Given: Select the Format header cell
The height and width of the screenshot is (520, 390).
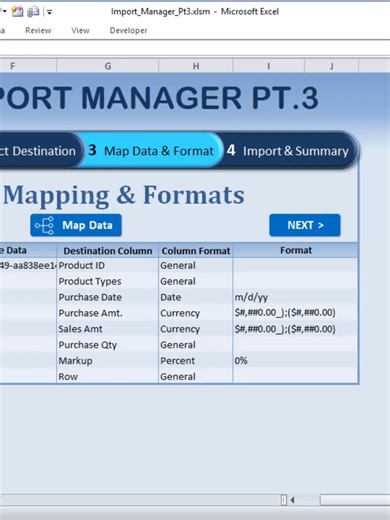Looking at the screenshot, I should coord(296,251).
